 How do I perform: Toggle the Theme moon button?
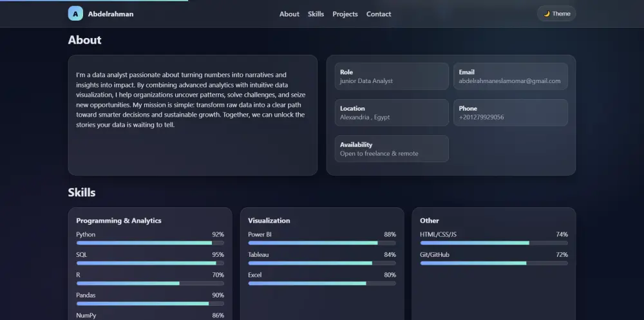556,14
